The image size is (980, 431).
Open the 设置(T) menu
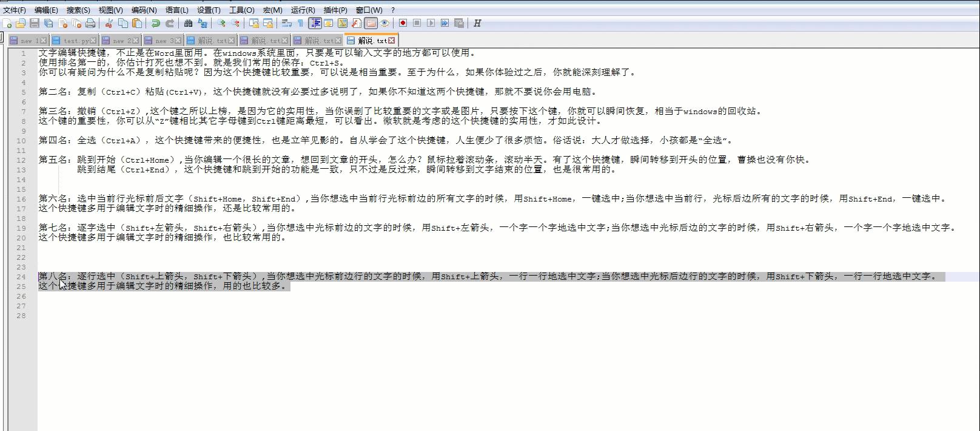tap(209, 10)
